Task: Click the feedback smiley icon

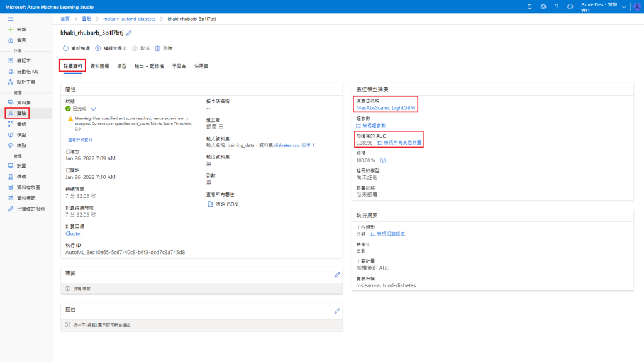Action: 570,7
